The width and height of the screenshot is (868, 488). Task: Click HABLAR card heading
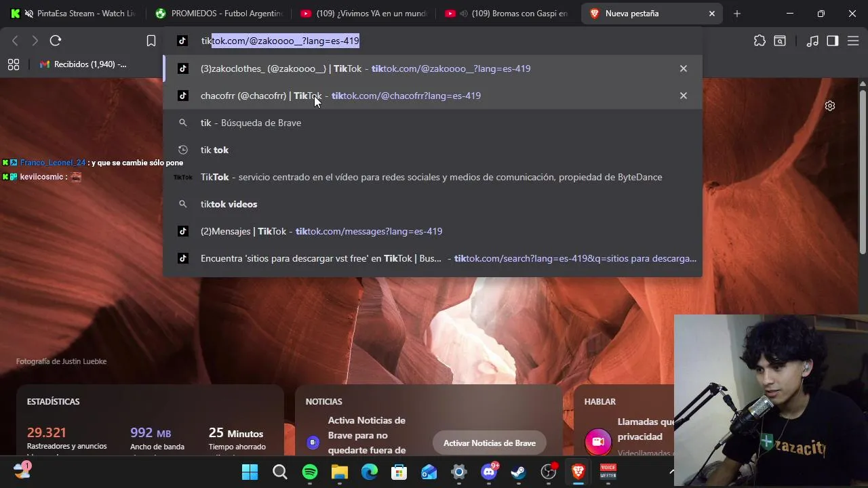[x=600, y=401]
